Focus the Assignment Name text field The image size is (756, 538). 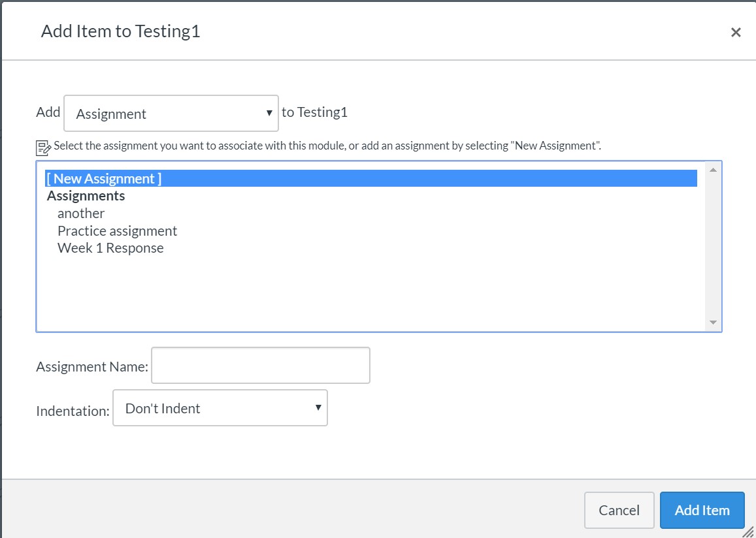261,366
